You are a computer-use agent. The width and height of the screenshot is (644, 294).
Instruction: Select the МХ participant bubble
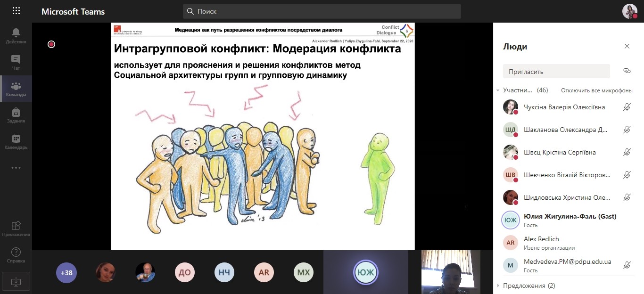click(x=303, y=272)
